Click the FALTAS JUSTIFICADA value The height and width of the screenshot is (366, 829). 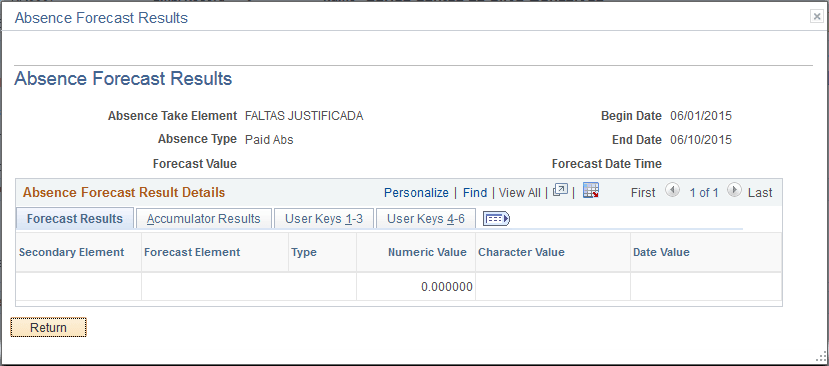click(304, 116)
